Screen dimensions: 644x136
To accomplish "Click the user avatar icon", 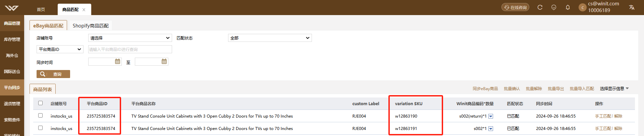I will tap(583, 7).
